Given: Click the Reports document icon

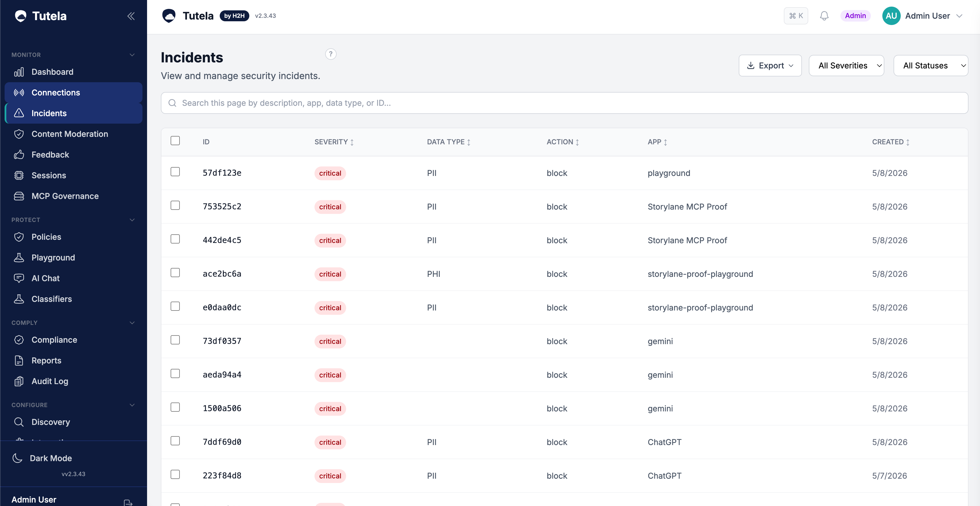Looking at the screenshot, I should (x=19, y=361).
